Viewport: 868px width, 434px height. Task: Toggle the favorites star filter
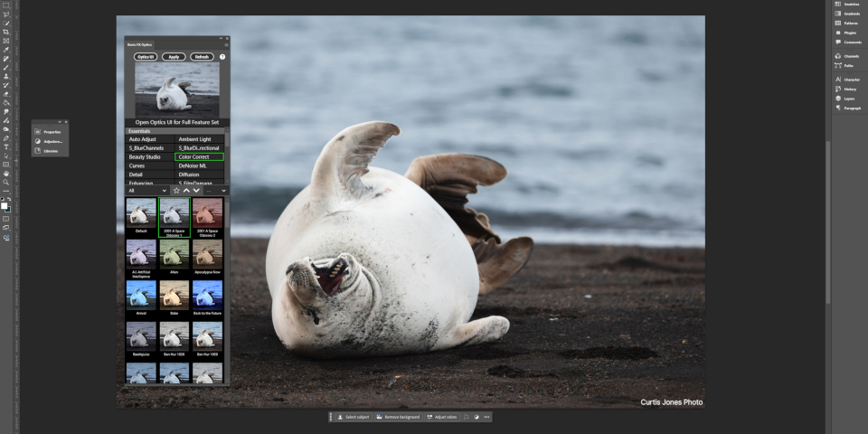(x=176, y=191)
